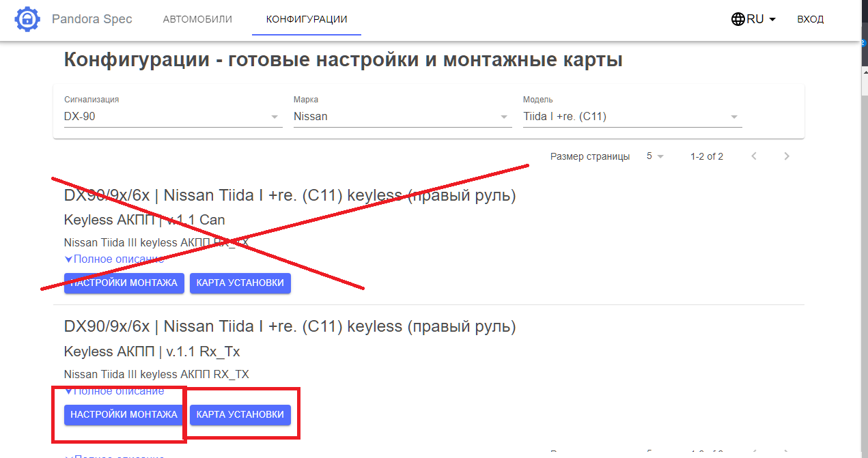Expand Полное описание for the v.1.1 Rx_Tx config
The height and width of the screenshot is (458, 868).
tap(115, 391)
